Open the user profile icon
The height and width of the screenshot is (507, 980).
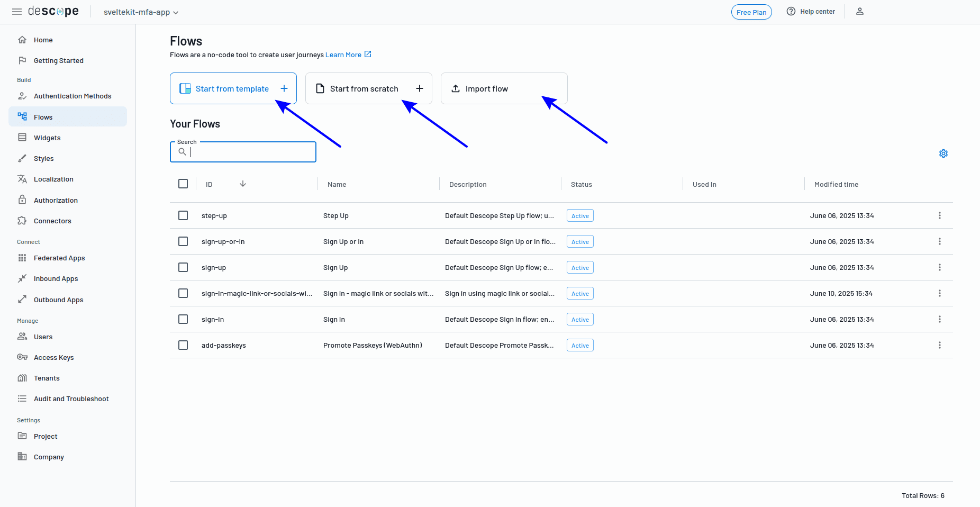(x=860, y=11)
